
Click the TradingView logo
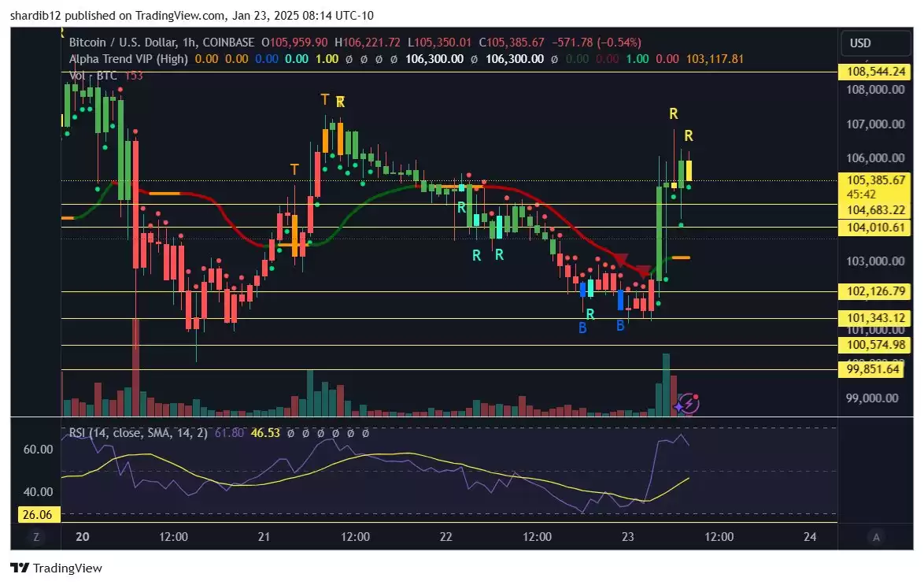[56, 568]
